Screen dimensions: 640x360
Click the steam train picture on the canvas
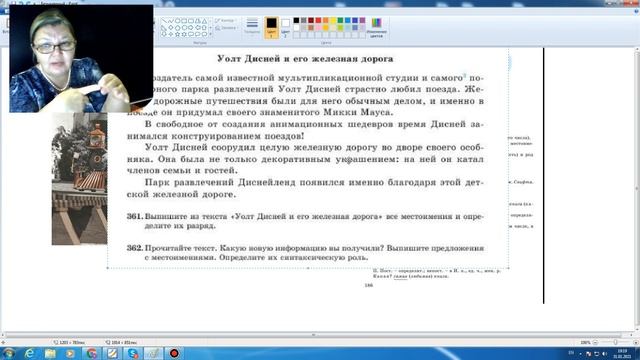pos(80,179)
